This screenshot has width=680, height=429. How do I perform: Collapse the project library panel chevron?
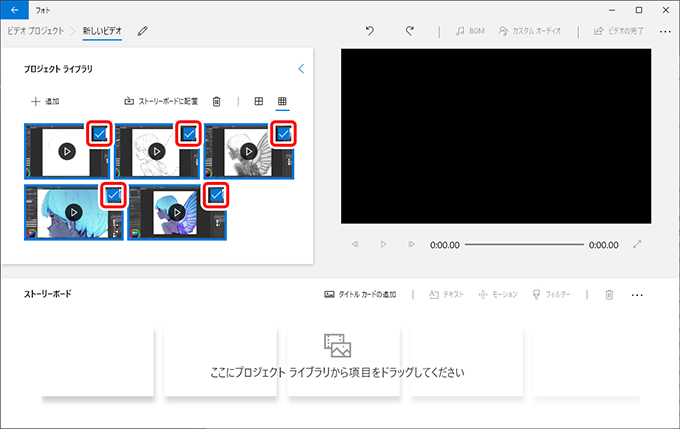click(x=301, y=69)
